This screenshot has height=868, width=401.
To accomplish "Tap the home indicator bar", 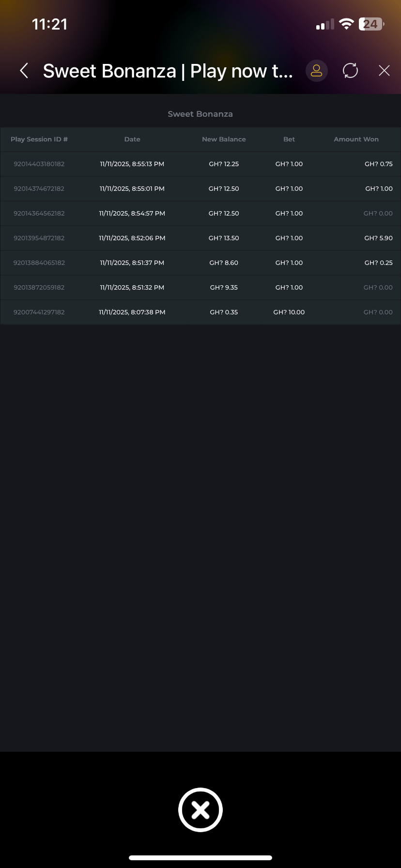I will 200,857.
